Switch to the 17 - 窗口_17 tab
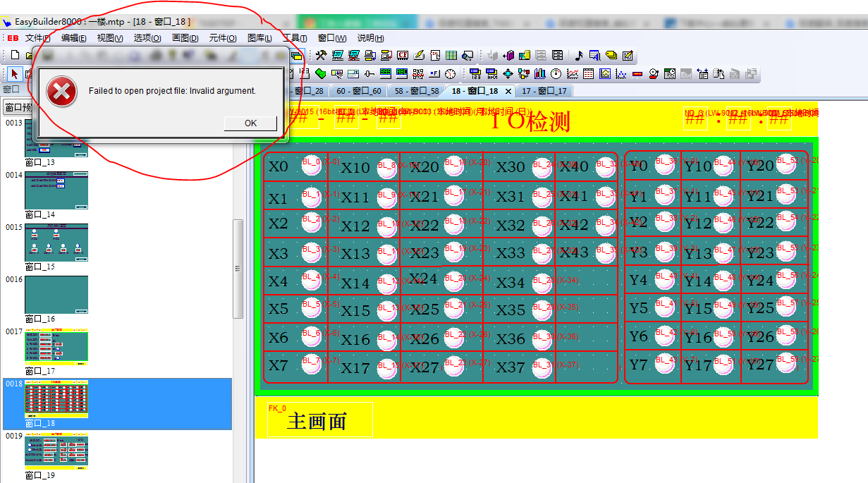Screen dimensions: 868x483 (x=544, y=91)
